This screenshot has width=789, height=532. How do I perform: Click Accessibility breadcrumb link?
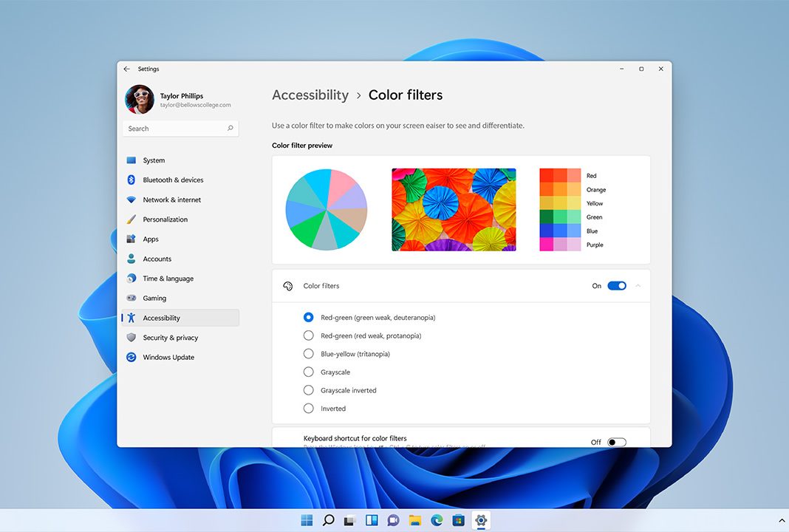click(x=310, y=95)
